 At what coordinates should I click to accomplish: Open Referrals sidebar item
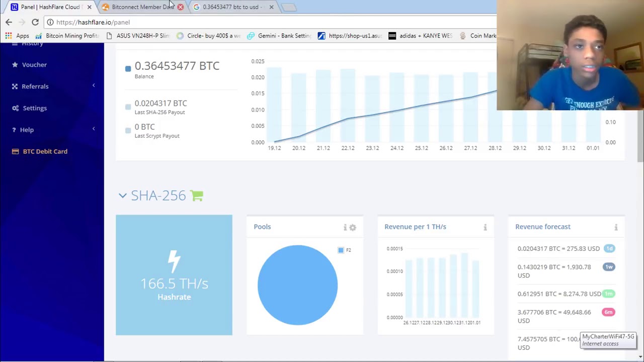35,86
